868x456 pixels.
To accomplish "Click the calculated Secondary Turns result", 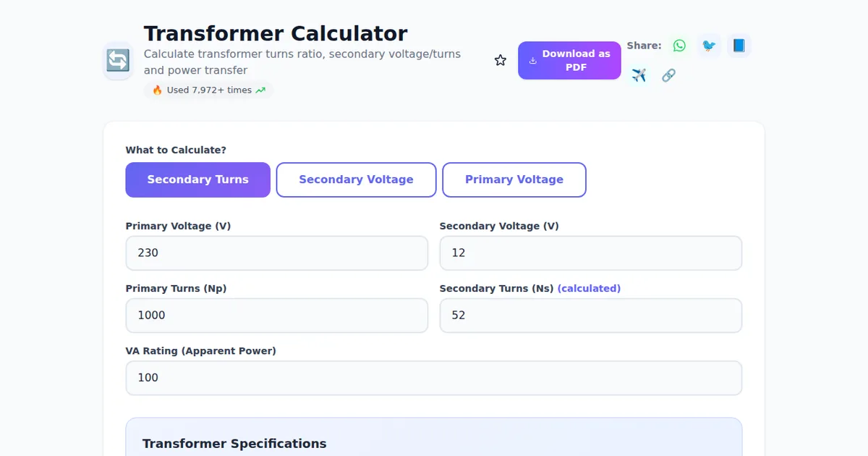I will click(591, 315).
